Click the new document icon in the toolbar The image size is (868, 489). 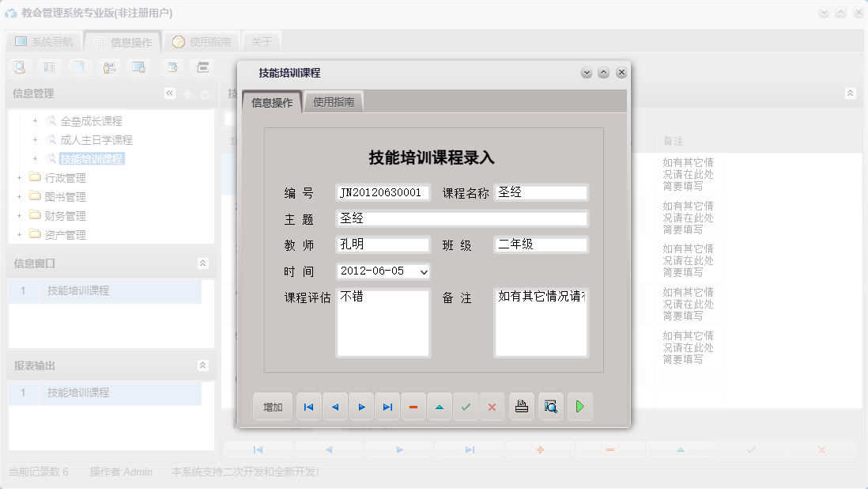coord(79,67)
